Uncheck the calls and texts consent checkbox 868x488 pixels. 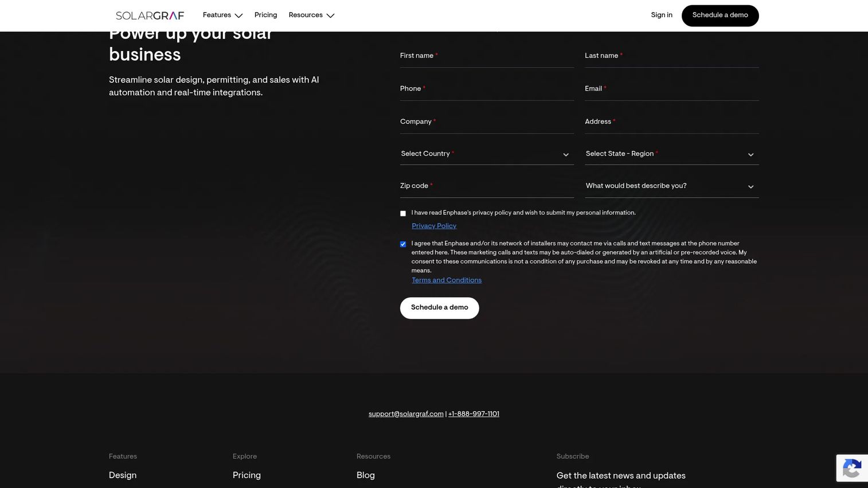pyautogui.click(x=403, y=244)
